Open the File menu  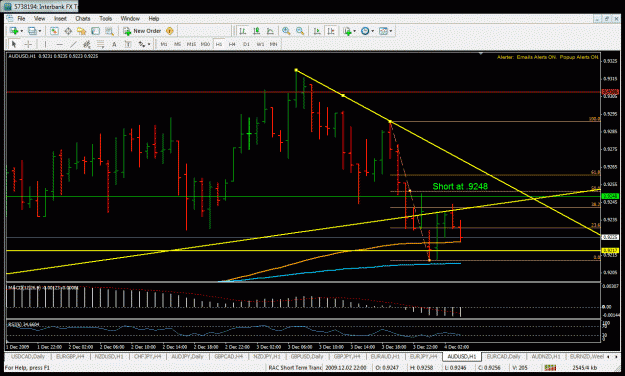point(21,18)
